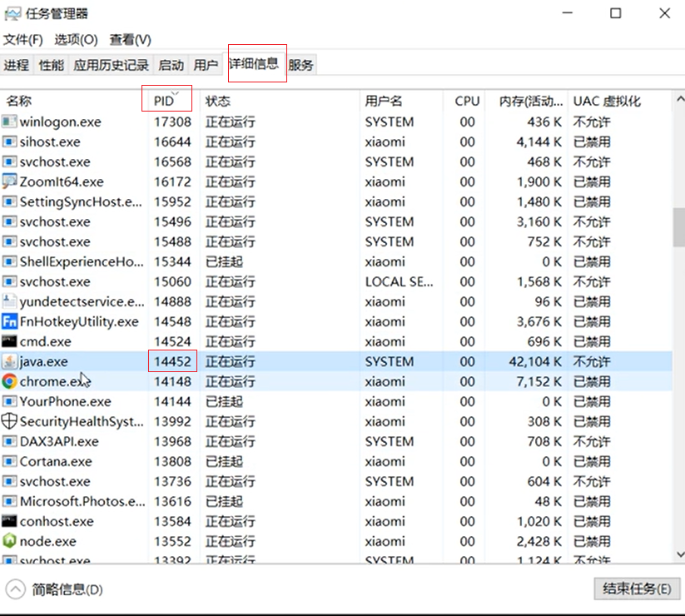Open the 文件(F) menu
Image resolution: width=685 pixels, height=616 pixels.
click(23, 40)
